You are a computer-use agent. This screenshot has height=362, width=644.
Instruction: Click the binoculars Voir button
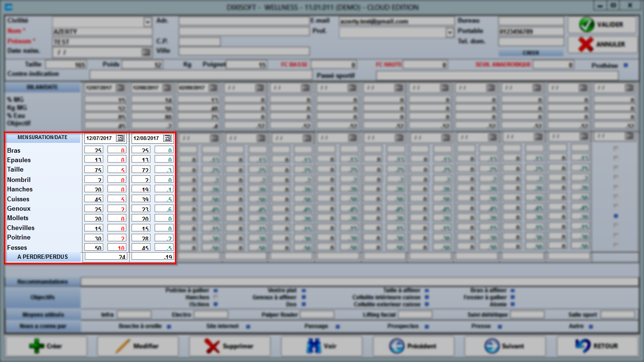322,346
